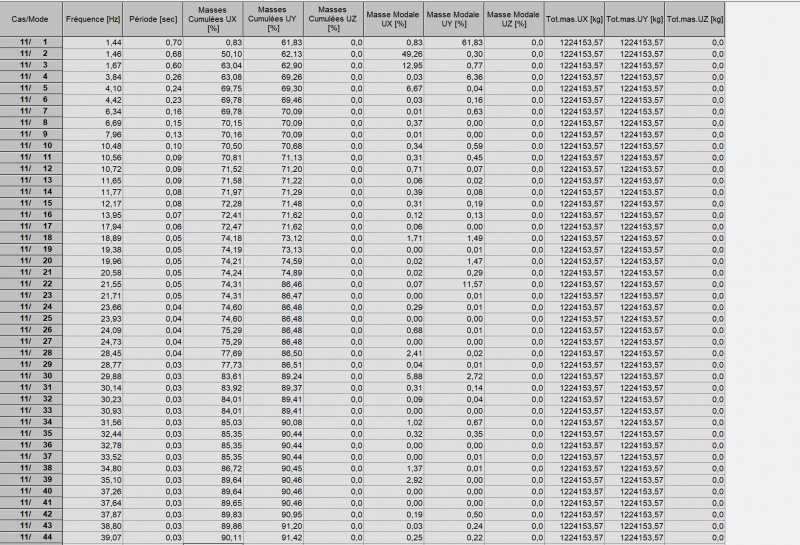The height and width of the screenshot is (545, 800).
Task: Click frequency cell 1,67 in mode 3
Action: [93, 65]
